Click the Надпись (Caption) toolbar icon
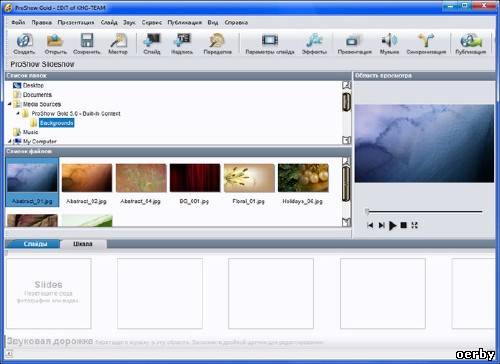 (x=182, y=44)
